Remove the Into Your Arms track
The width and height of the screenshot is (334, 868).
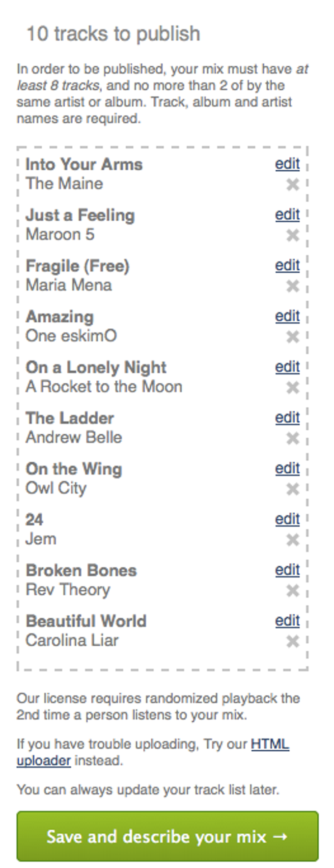292,184
